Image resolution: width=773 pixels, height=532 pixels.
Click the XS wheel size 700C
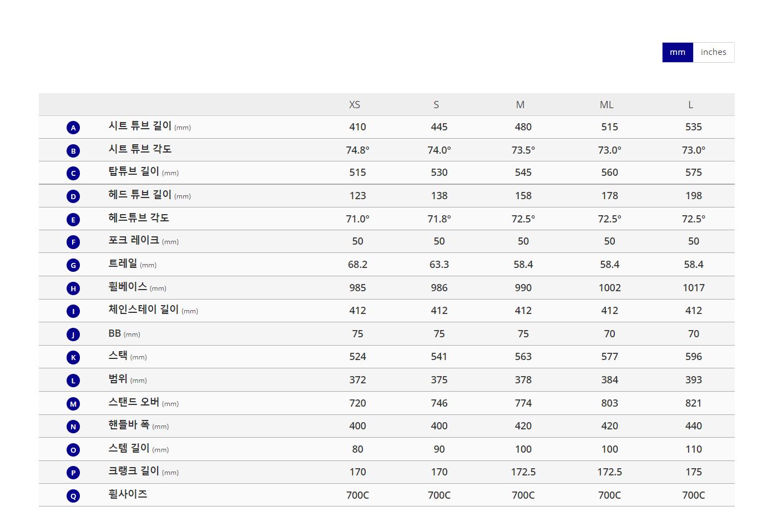tap(357, 495)
